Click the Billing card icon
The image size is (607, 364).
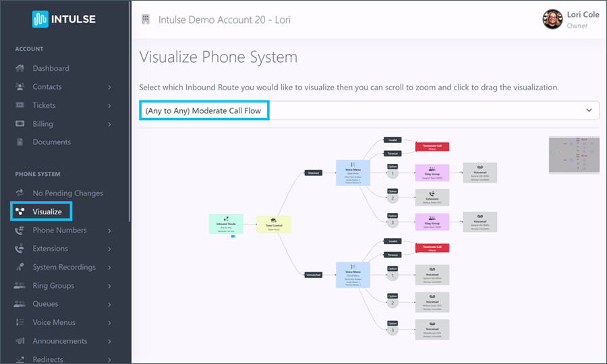tap(20, 124)
